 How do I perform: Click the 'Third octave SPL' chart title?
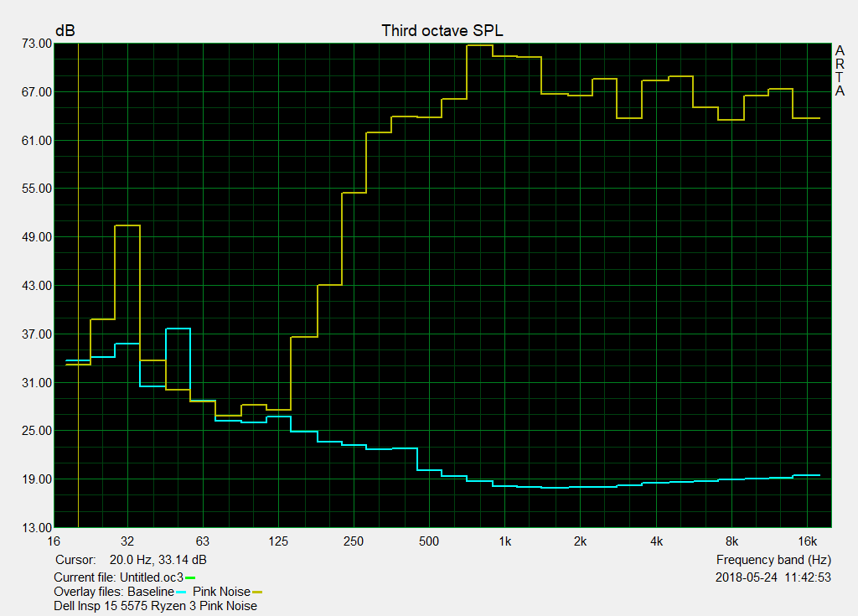click(x=442, y=31)
